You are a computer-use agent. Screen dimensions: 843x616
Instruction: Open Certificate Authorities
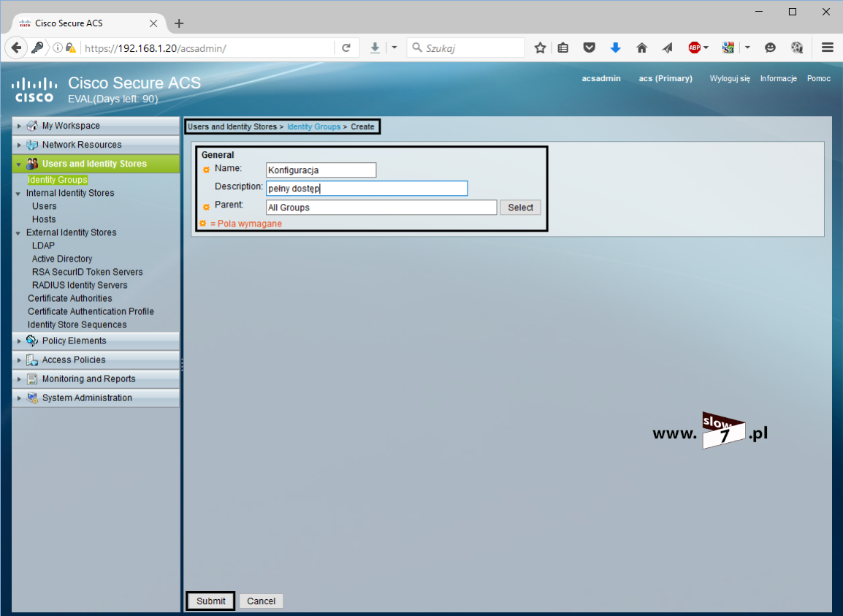[70, 298]
